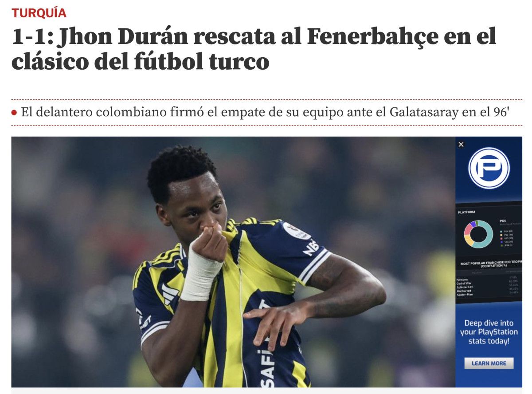Click the subtitle about Galatasaray draw
Image resolution: width=532 pixels, height=394 pixels.
click(x=265, y=112)
